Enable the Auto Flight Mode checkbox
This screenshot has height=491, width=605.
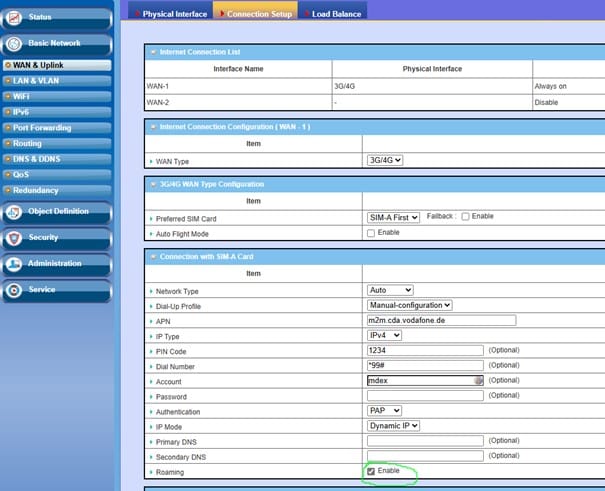click(371, 233)
